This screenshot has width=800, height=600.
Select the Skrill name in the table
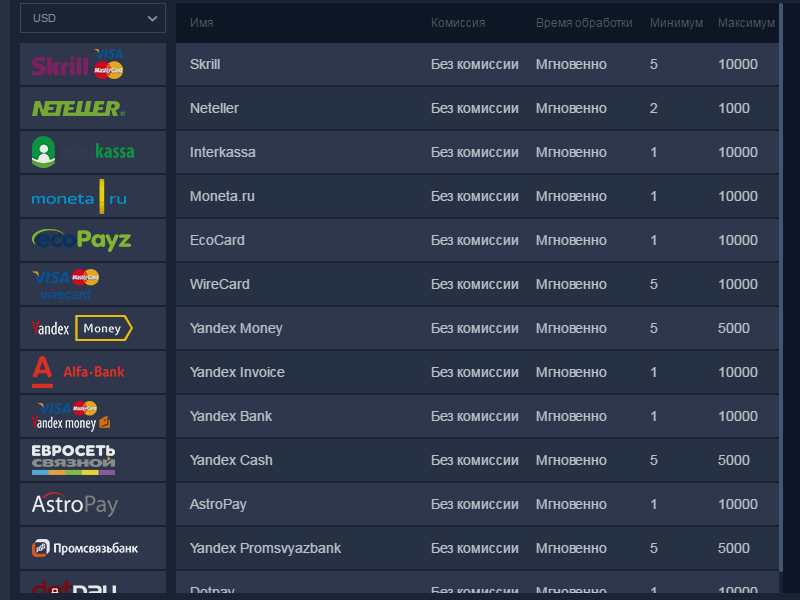[205, 64]
